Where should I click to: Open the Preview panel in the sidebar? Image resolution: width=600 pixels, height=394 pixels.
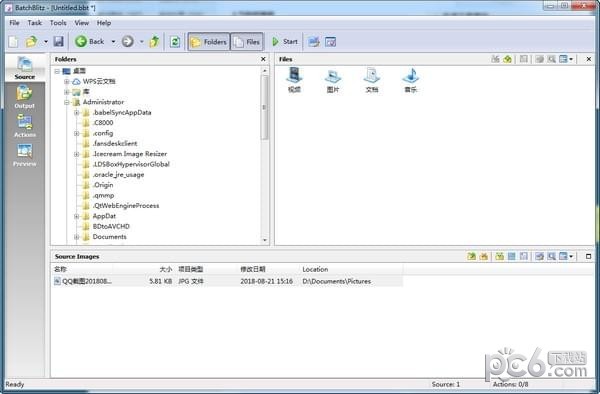(24, 155)
